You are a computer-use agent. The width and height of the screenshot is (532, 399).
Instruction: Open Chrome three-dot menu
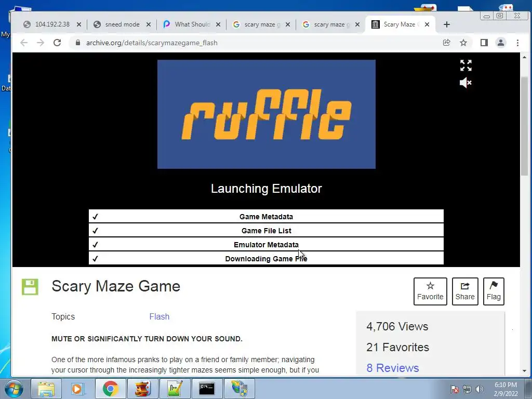coord(517,43)
